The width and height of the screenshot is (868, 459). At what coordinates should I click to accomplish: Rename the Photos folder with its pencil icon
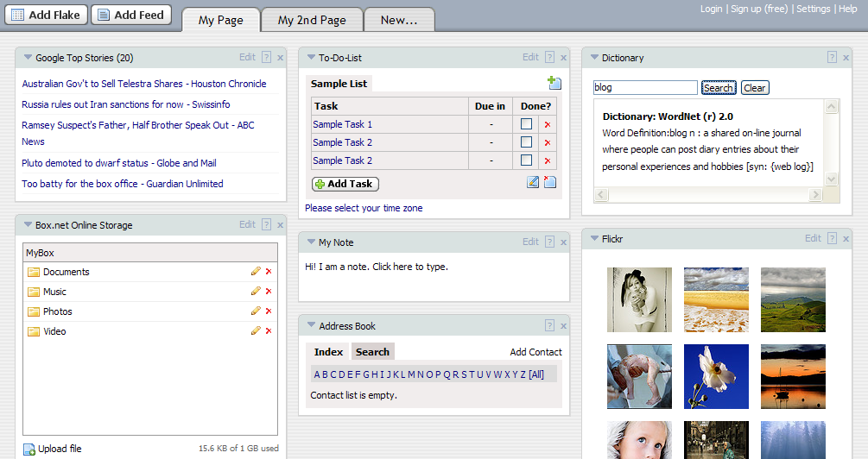pyautogui.click(x=256, y=311)
